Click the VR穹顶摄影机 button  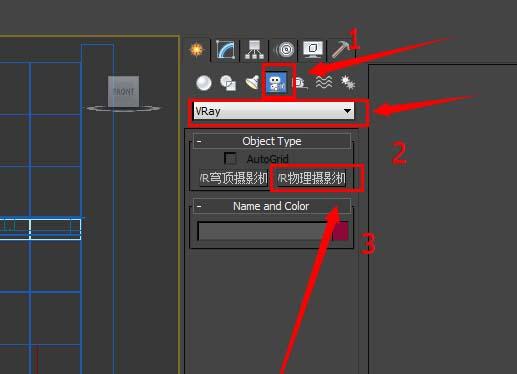coord(234,178)
